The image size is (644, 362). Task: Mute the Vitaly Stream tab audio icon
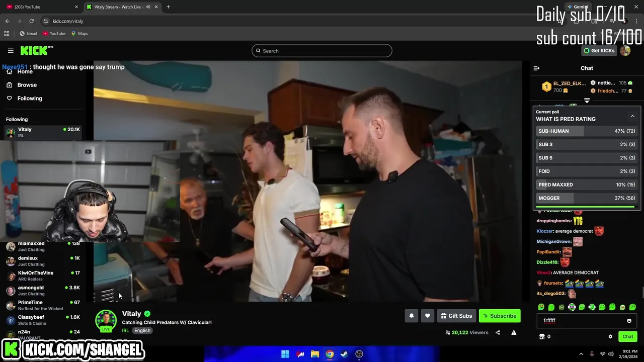tap(148, 7)
